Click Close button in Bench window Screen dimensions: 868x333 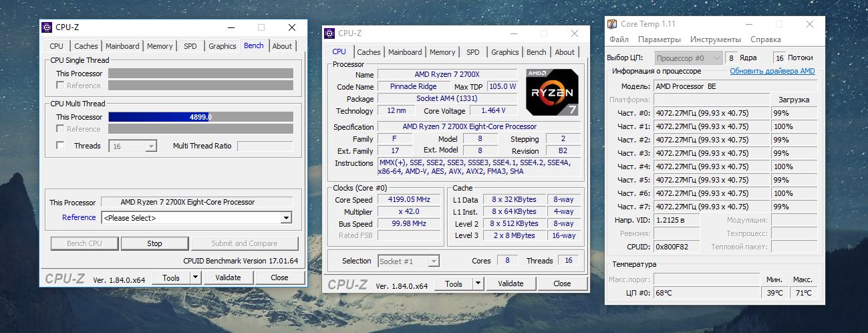[x=279, y=277]
